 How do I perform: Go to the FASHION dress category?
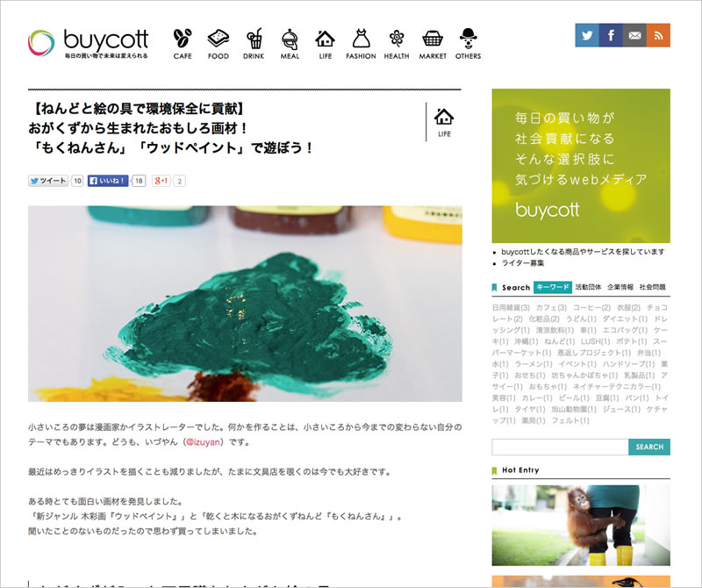pyautogui.click(x=361, y=44)
